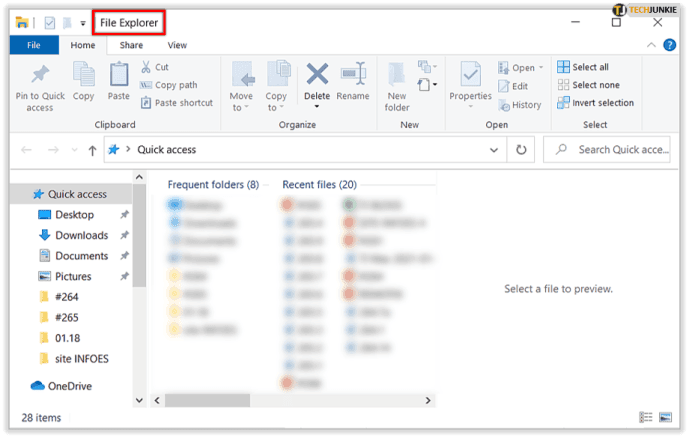This screenshot has width=689, height=438.
Task: Collapse the ribbon with chevron
Action: [651, 45]
